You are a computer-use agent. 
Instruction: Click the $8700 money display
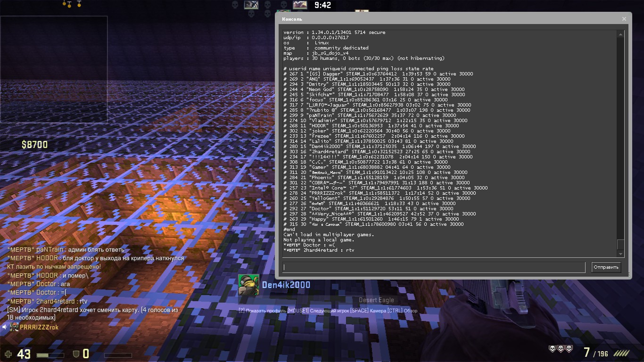click(x=34, y=145)
